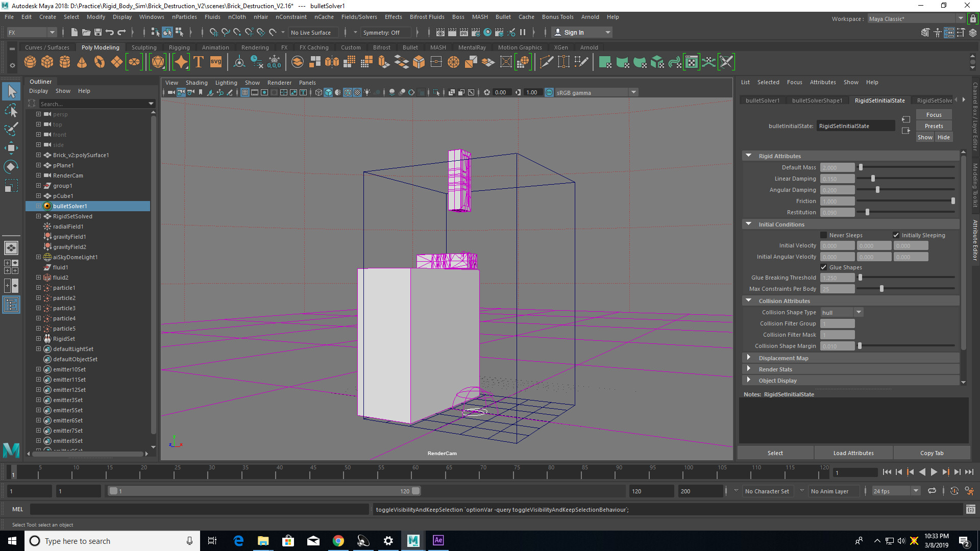Uncheck the Glue Shapes option
The height and width of the screenshot is (551, 980).
[x=825, y=267]
